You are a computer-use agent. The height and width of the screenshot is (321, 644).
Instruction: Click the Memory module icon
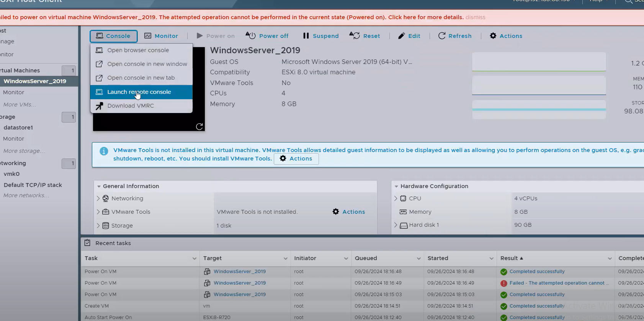[x=403, y=212]
